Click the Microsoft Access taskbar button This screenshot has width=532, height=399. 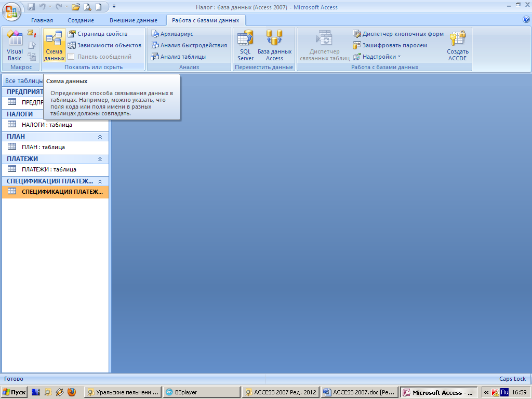pyautogui.click(x=438, y=392)
